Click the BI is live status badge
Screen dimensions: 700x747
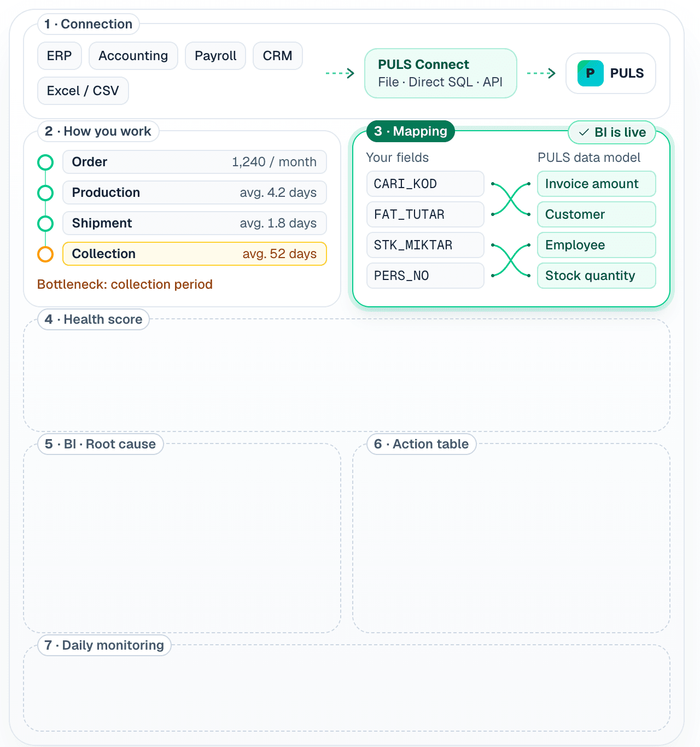pyautogui.click(x=612, y=132)
